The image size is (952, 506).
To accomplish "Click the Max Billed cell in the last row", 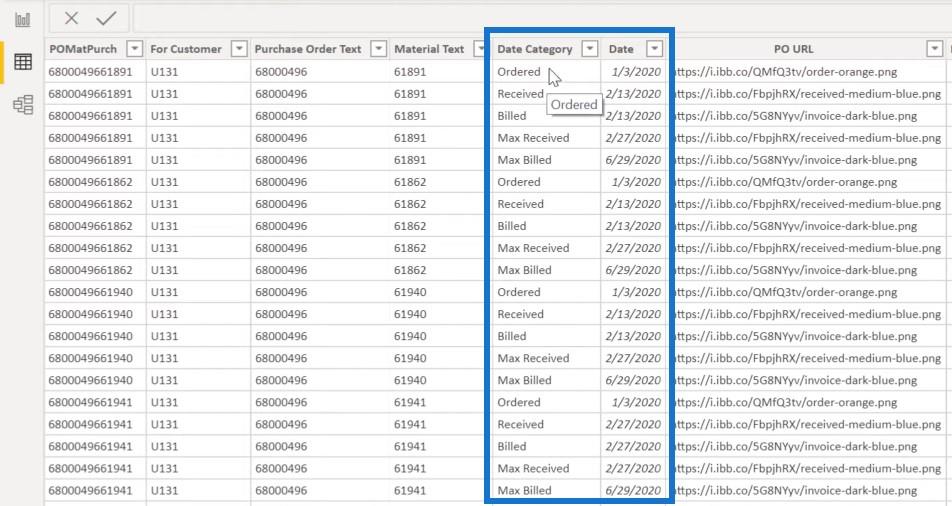I will tap(524, 490).
